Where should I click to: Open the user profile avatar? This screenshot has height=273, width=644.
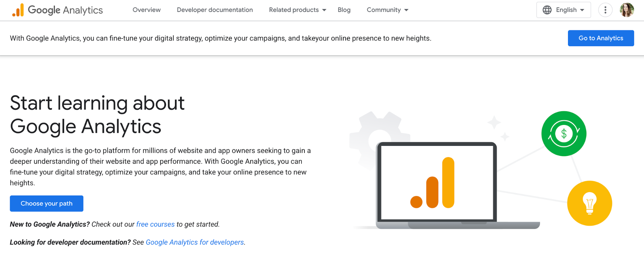[x=627, y=10]
